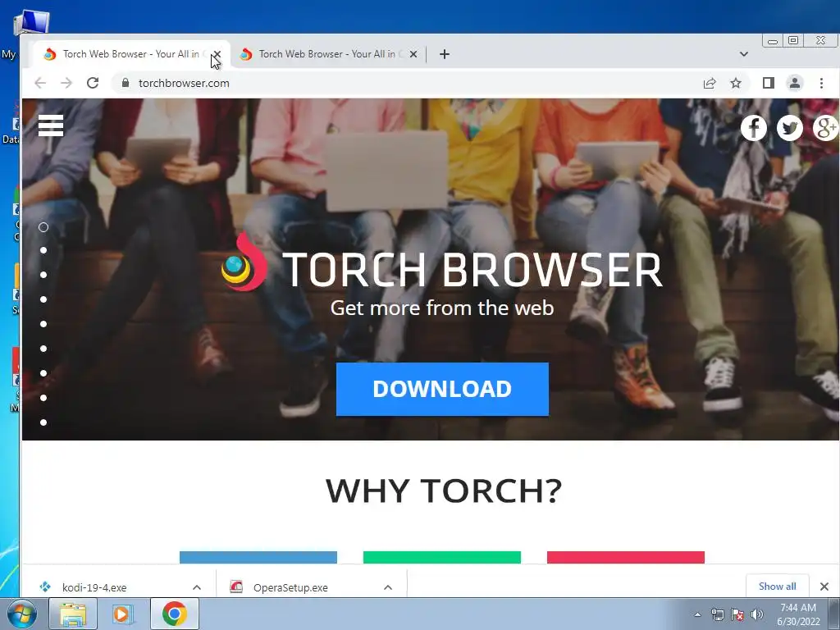Image resolution: width=840 pixels, height=630 pixels.
Task: Bookmark this tab with the star
Action: [x=736, y=83]
